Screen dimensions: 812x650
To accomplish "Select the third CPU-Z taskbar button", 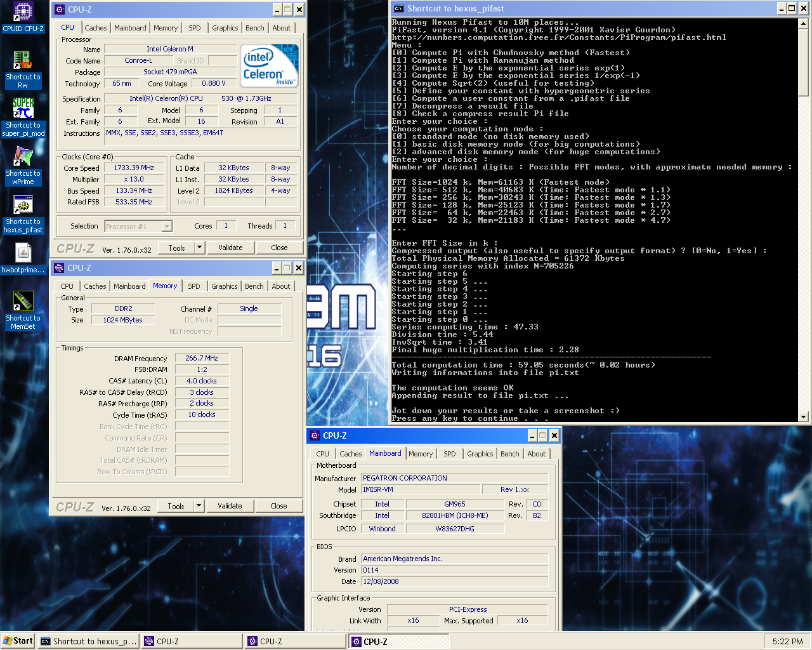I will [399, 641].
